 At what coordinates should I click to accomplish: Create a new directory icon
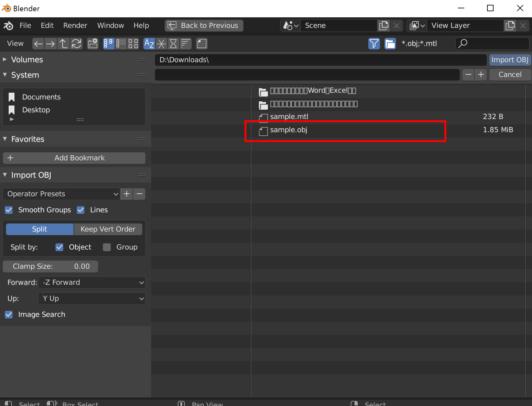[x=93, y=44]
